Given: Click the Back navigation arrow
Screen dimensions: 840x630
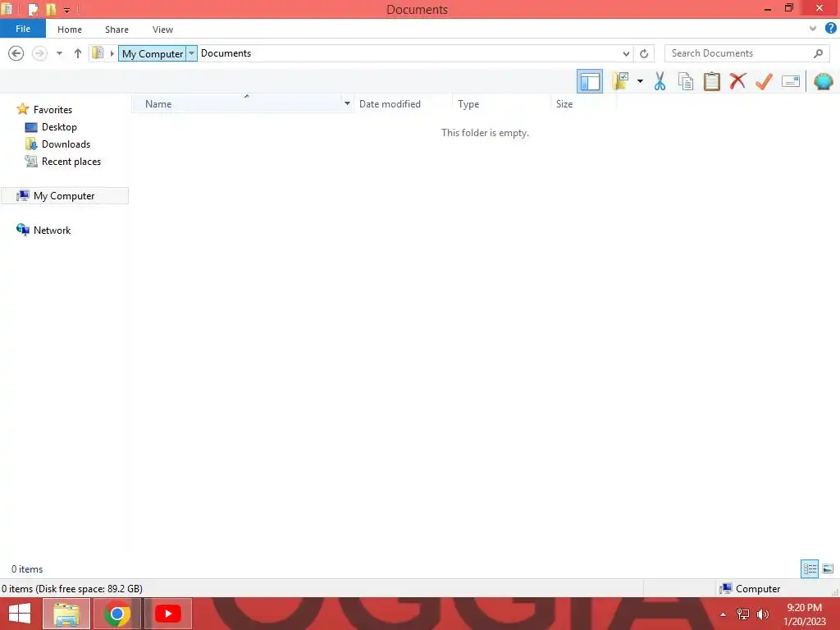Looking at the screenshot, I should [16, 53].
